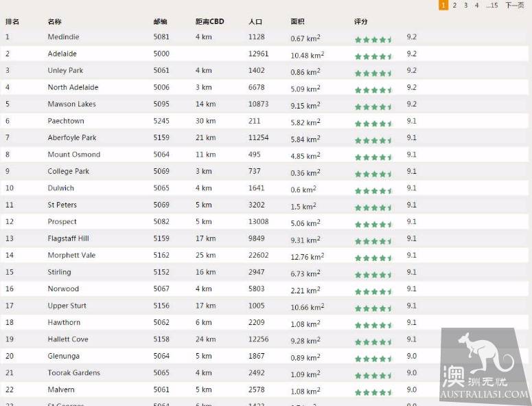
Task: Click star rating for Norwood
Action: click(x=373, y=292)
